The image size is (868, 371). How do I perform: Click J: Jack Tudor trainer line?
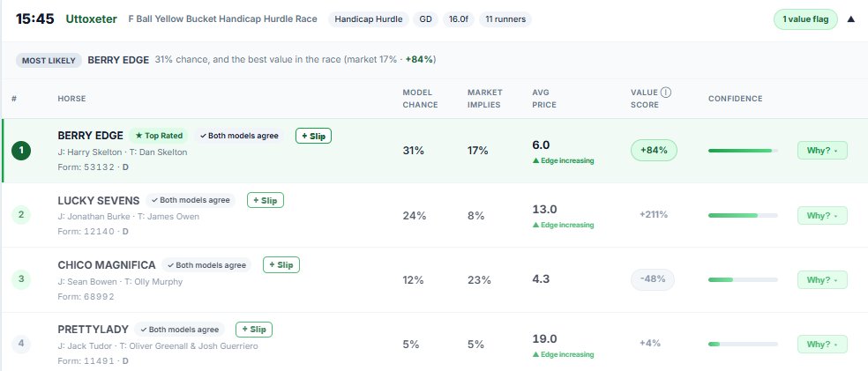pyautogui.click(x=158, y=346)
